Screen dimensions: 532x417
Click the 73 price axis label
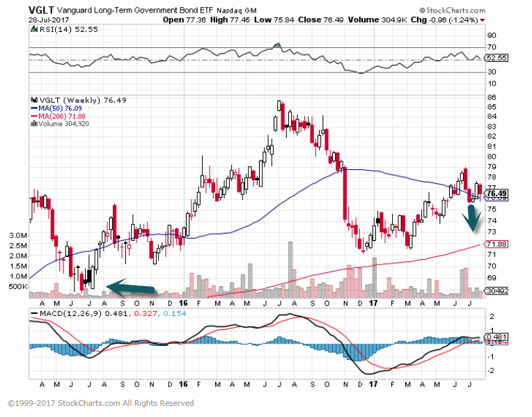pyautogui.click(x=492, y=232)
